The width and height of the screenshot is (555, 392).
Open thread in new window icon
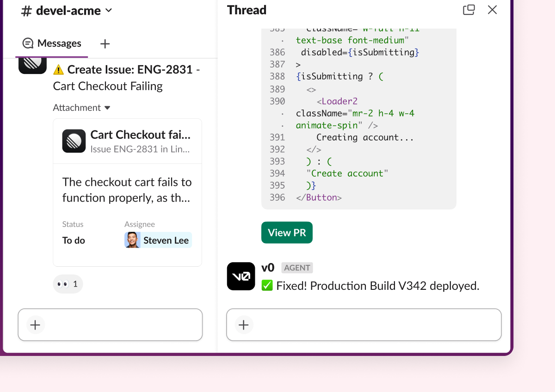coord(469,10)
